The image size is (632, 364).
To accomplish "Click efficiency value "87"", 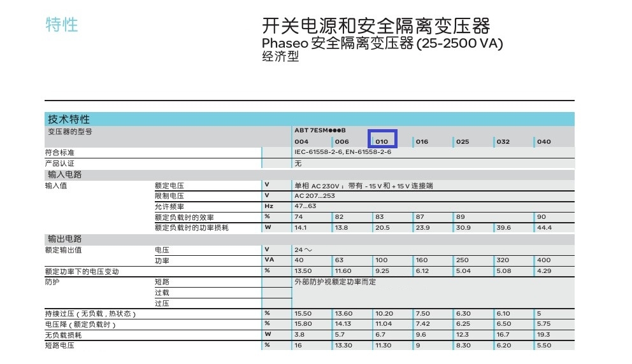I will [420, 216].
